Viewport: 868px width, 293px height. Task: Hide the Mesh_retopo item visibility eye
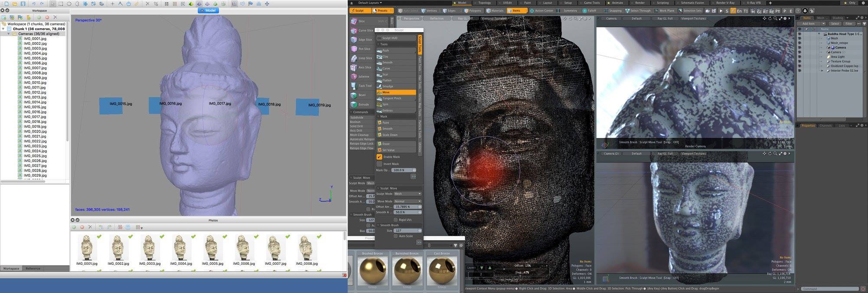pos(799,43)
